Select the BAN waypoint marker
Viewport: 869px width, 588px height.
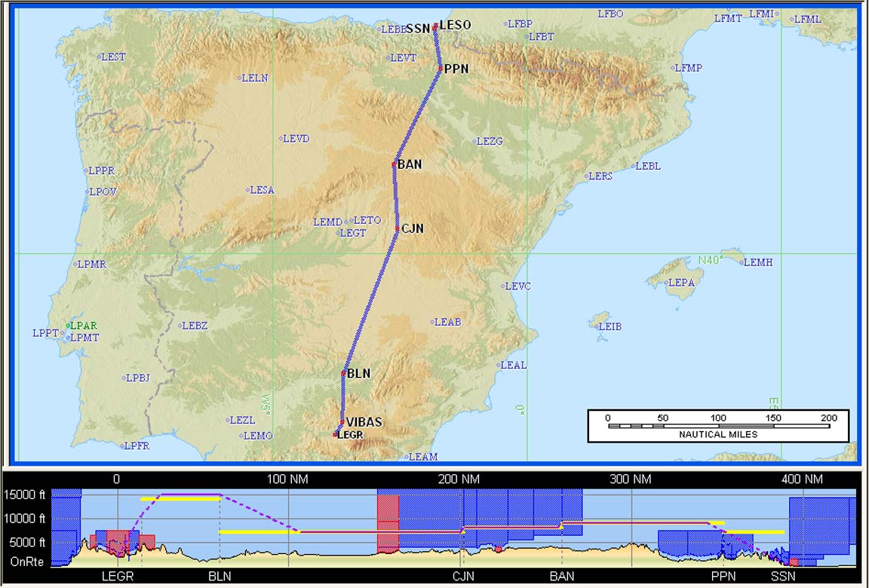(395, 164)
